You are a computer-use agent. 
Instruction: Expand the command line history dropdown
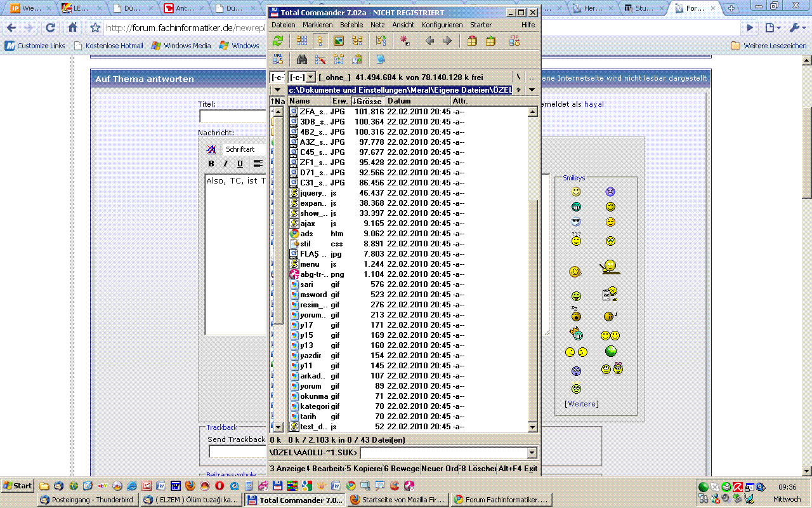532,453
